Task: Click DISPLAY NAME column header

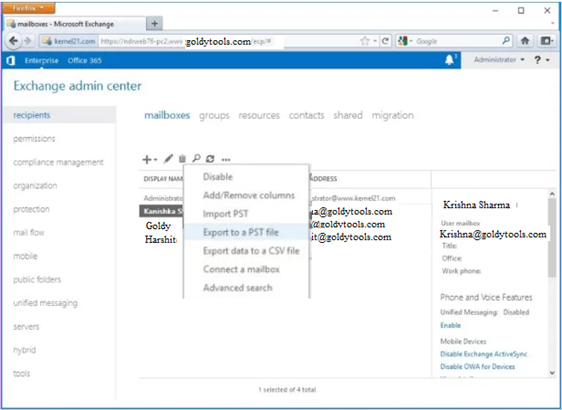Action: click(x=163, y=179)
